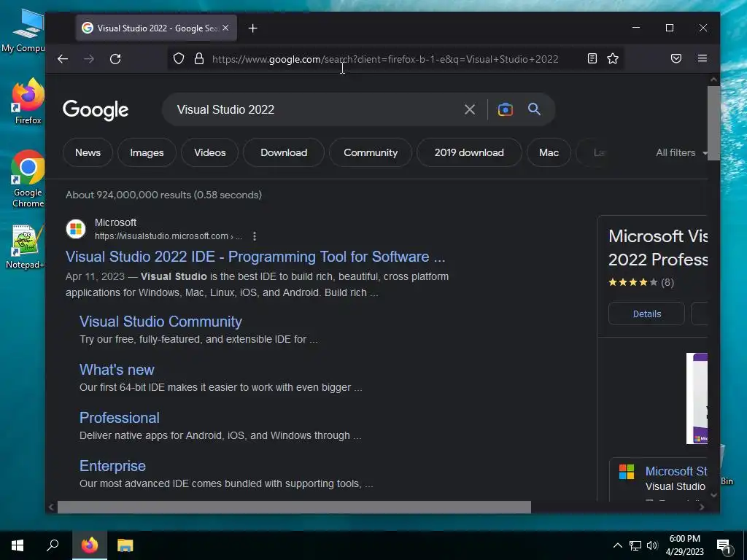Open the Windows Start menu
Viewport: 747px width, 560px height.
tap(18, 545)
